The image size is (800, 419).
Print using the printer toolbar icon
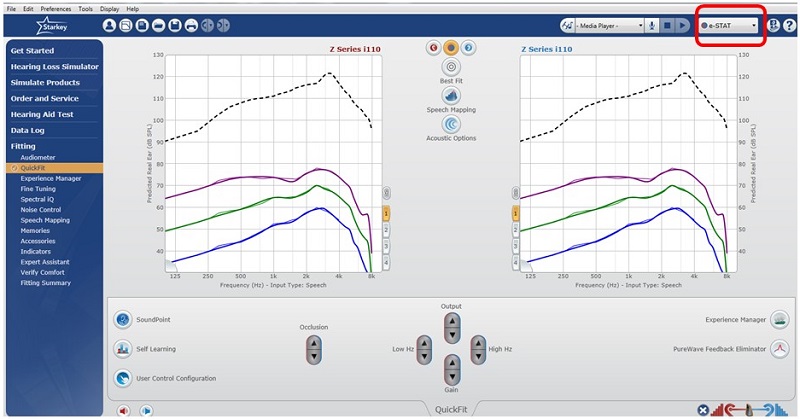191,25
